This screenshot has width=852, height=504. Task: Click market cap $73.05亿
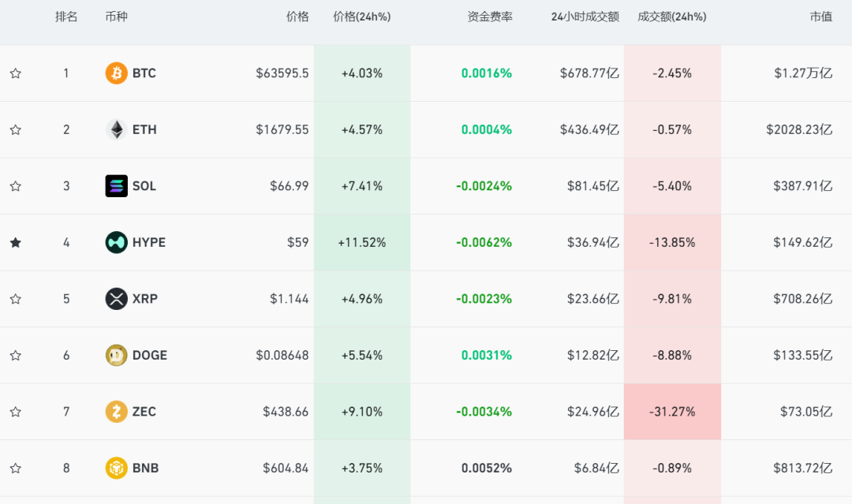[x=806, y=413]
